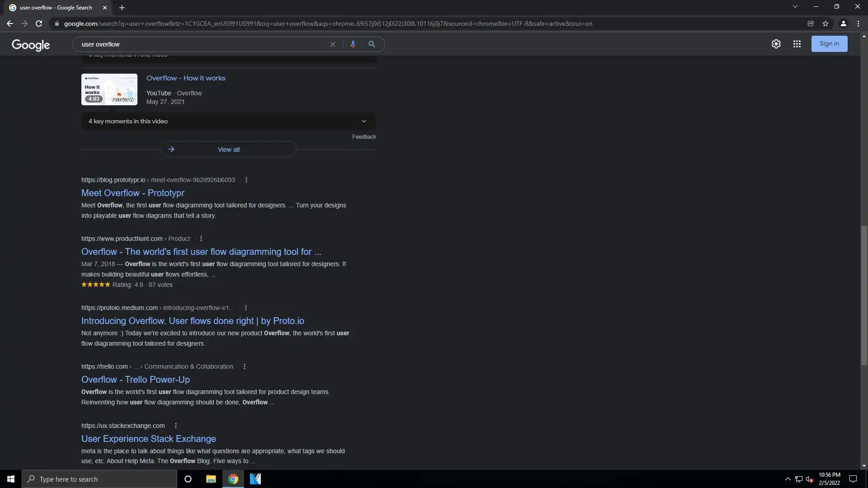Image resolution: width=868 pixels, height=488 pixels.
Task: Reload the page
Action: (x=39, y=23)
